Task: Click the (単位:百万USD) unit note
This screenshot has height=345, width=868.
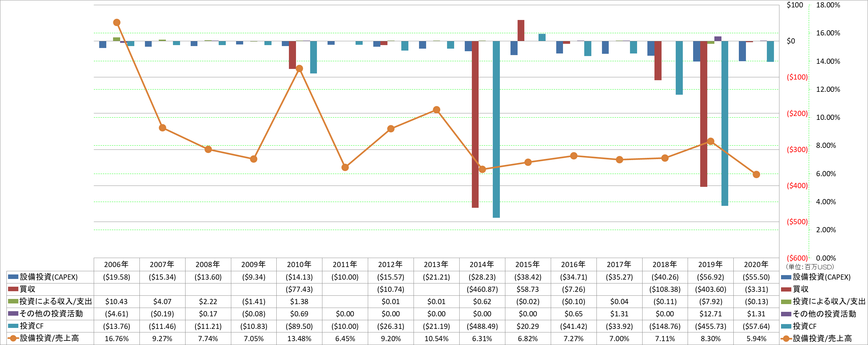Action: 810,267
